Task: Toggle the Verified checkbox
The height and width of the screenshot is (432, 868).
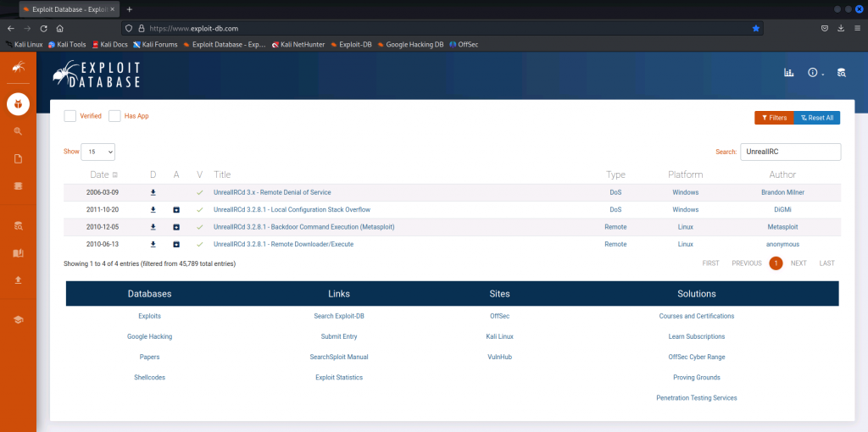Action: [70, 116]
